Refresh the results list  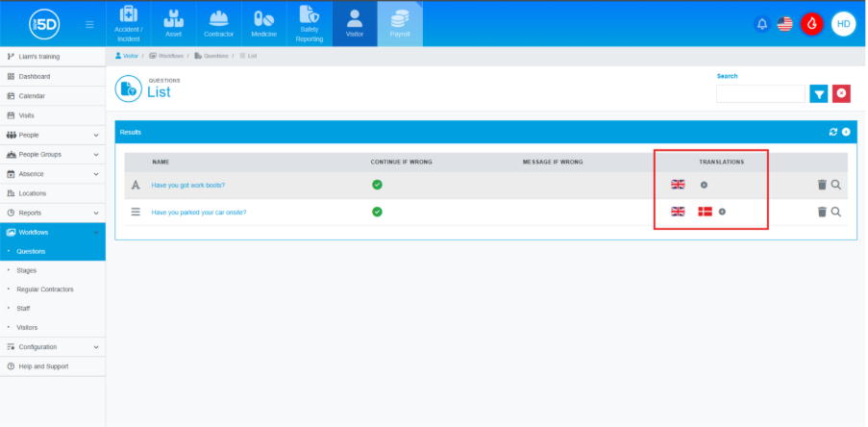click(x=833, y=132)
